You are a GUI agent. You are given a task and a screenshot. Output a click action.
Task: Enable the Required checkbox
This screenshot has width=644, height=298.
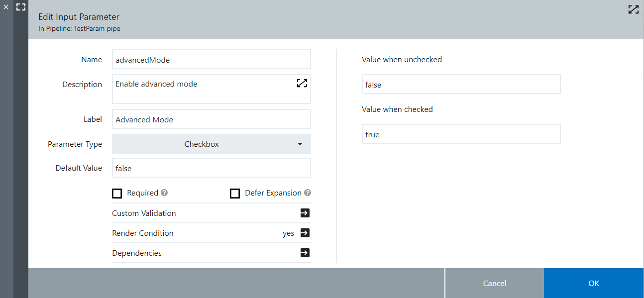tap(117, 194)
